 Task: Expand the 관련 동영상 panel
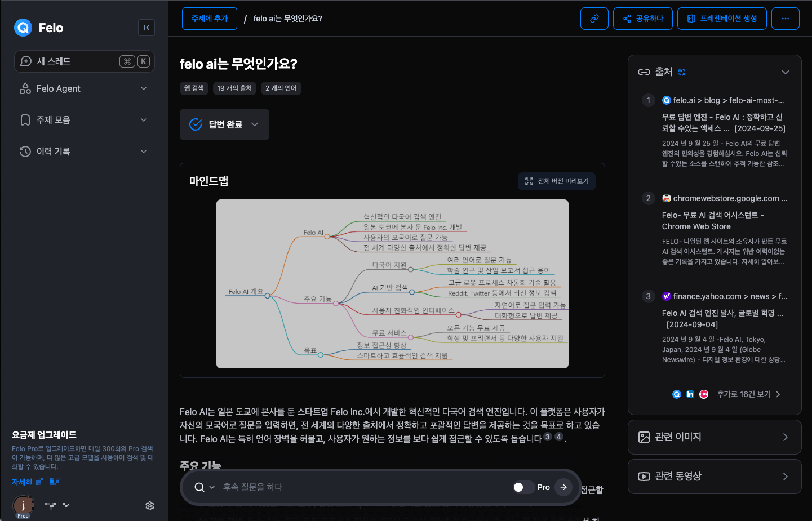715,477
